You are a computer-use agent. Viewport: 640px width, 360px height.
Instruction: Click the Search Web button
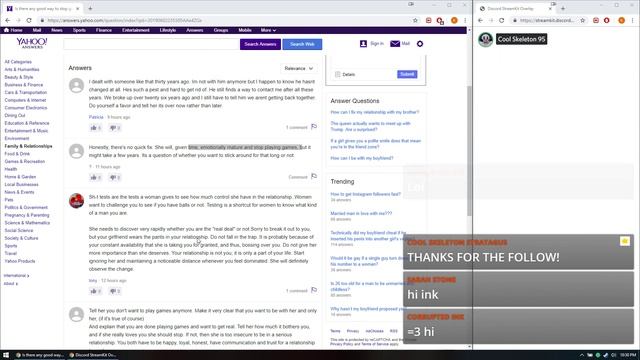pos(302,44)
